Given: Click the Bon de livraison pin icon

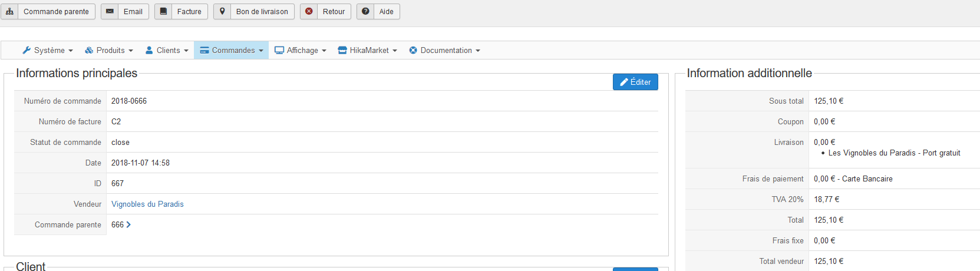Looking at the screenshot, I should click(x=222, y=11).
